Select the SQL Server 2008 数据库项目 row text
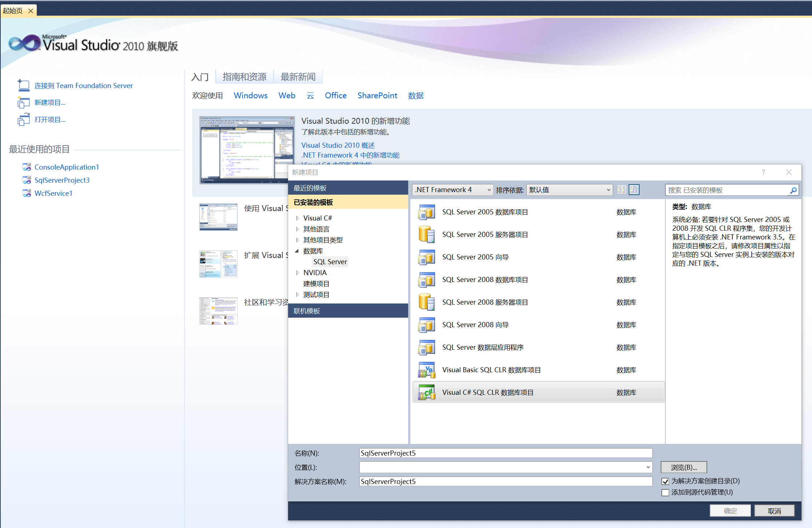 tap(485, 280)
